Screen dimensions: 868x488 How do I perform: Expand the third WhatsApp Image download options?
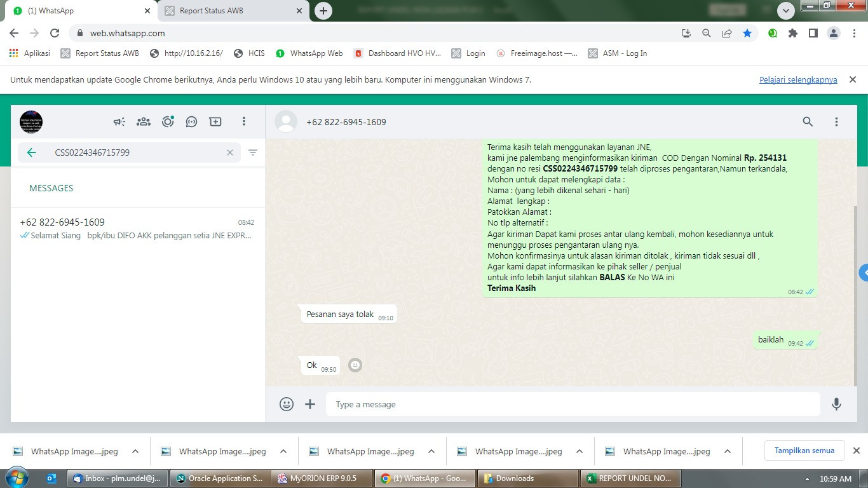coord(431,451)
